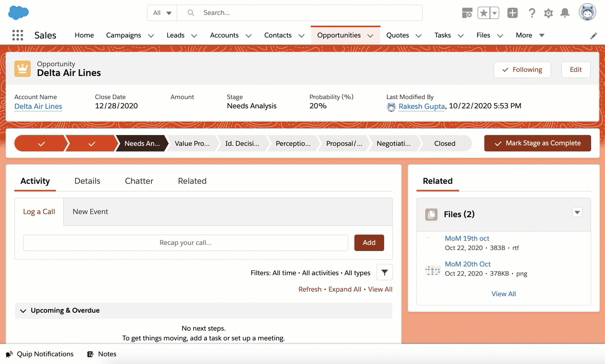Viewport: 605px width, 364px height.
Task: Click the pencil icon to edit navigation
Action: [593, 36]
